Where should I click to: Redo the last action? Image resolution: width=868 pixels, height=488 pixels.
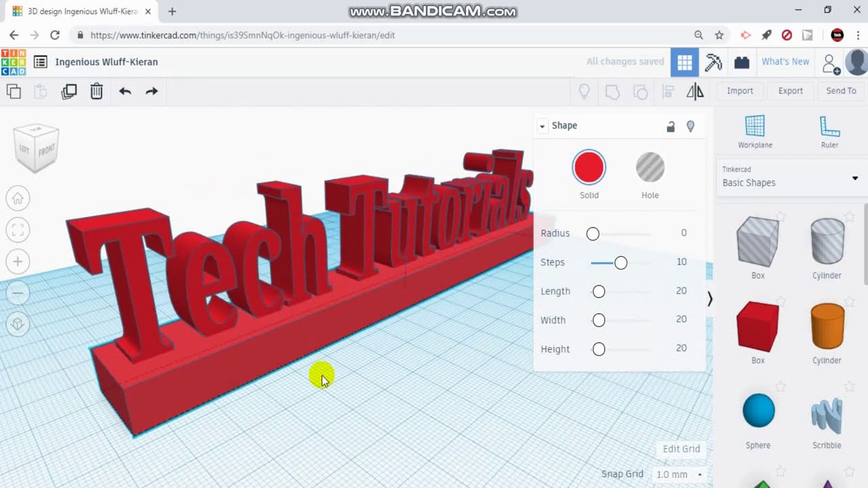point(152,91)
